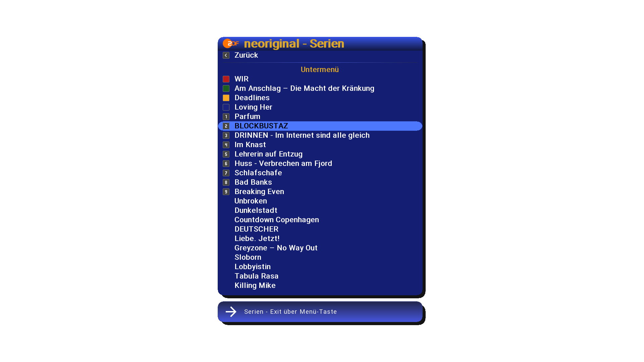This screenshot has height=362, width=644.
Task: Select the Bad Banks menu entry
Action: pyautogui.click(x=320, y=182)
